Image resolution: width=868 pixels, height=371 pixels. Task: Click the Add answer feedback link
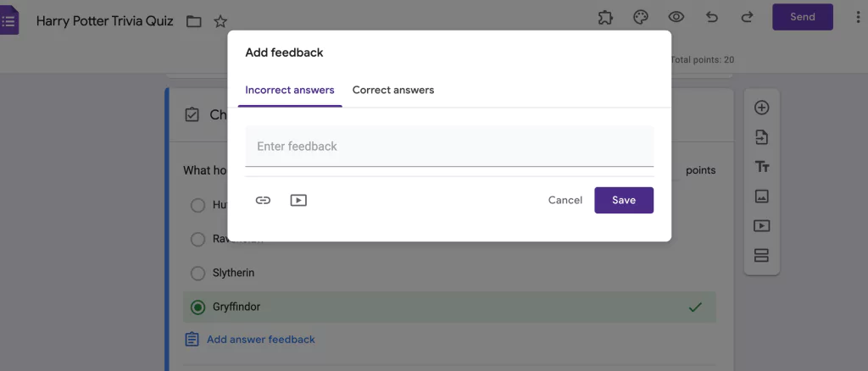pyautogui.click(x=261, y=340)
